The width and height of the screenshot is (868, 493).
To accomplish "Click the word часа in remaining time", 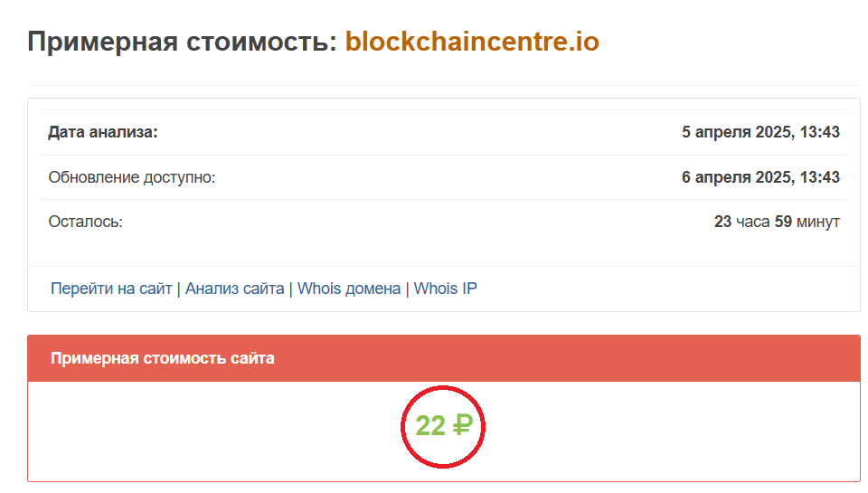I will [753, 222].
